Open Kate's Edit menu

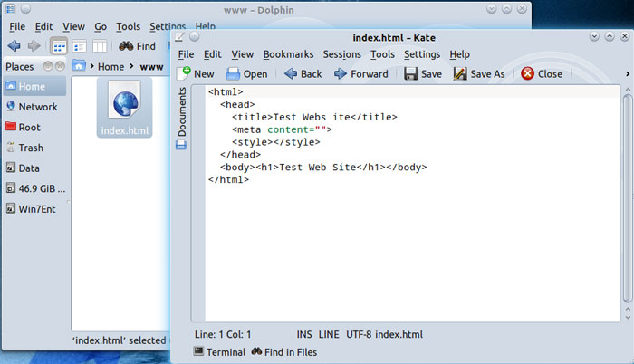213,54
